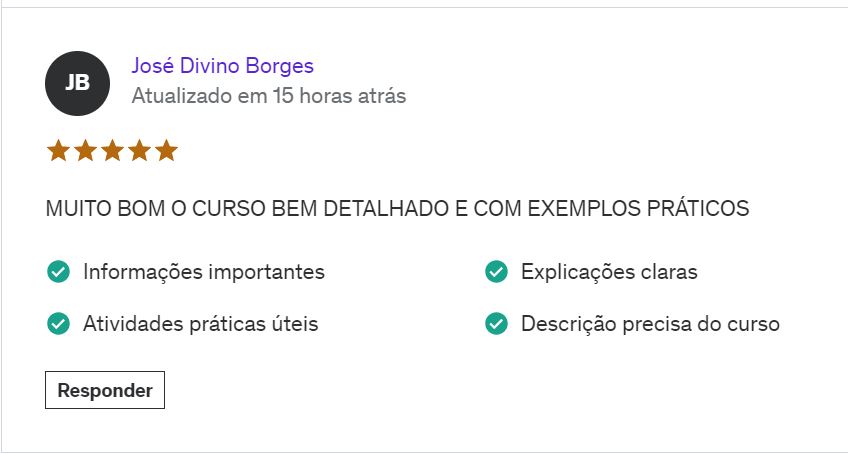Click checkmark beside Informações importantes
Image resolution: width=848 pixels, height=454 pixels.
[x=58, y=272]
